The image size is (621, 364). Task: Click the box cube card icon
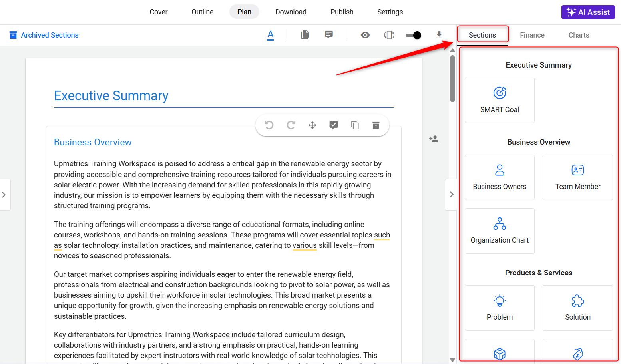(500, 354)
